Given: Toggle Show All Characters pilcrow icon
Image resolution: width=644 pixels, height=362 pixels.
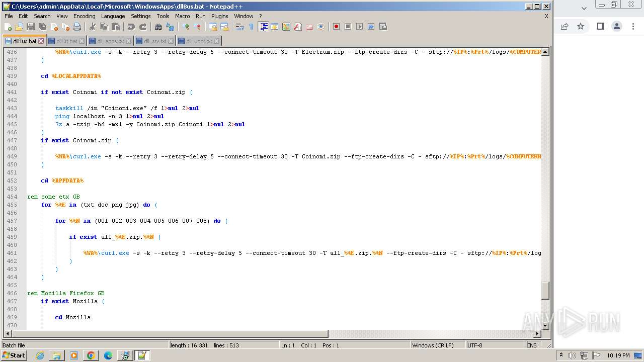Looking at the screenshot, I should point(252,27).
